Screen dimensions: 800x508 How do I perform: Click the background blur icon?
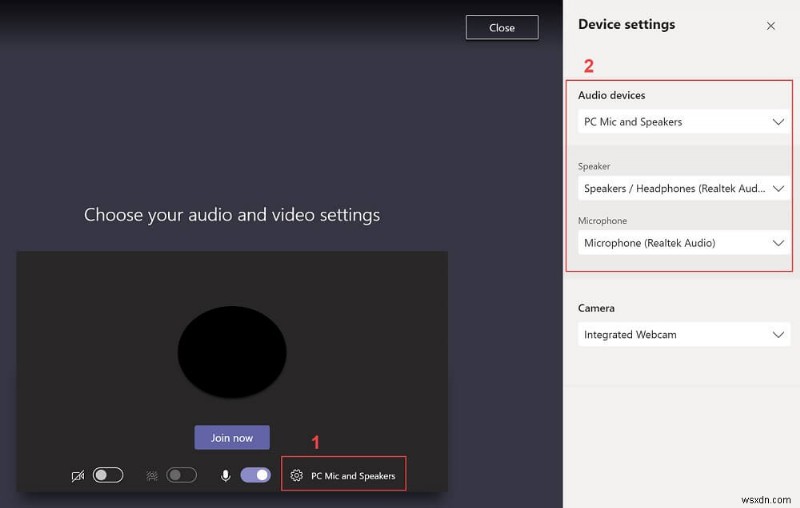pyautogui.click(x=152, y=476)
